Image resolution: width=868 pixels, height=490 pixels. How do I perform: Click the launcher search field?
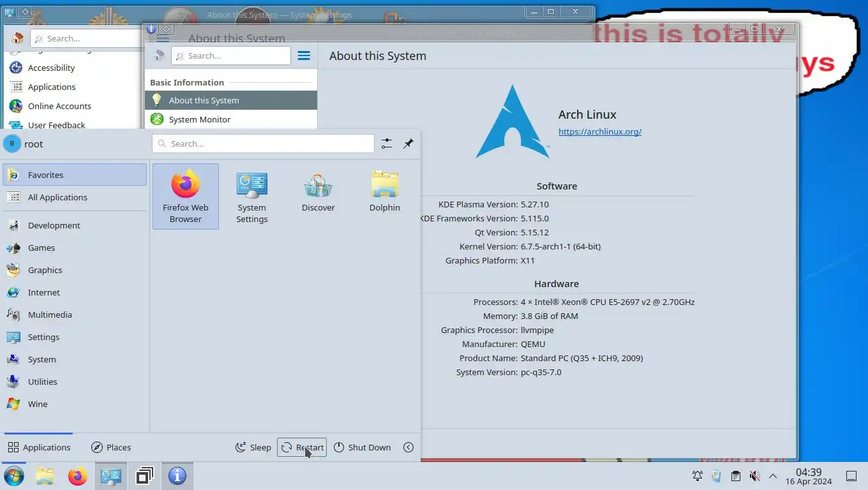[x=263, y=144]
